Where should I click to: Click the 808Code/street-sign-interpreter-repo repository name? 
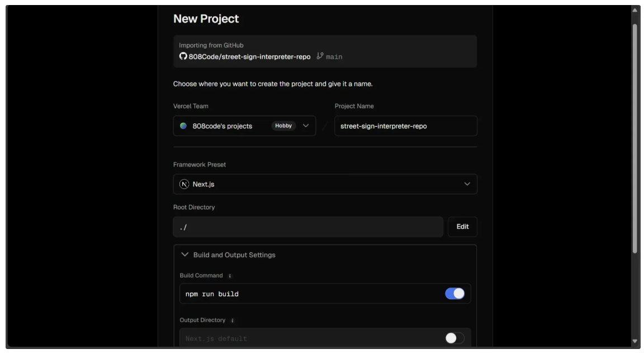[249, 56]
